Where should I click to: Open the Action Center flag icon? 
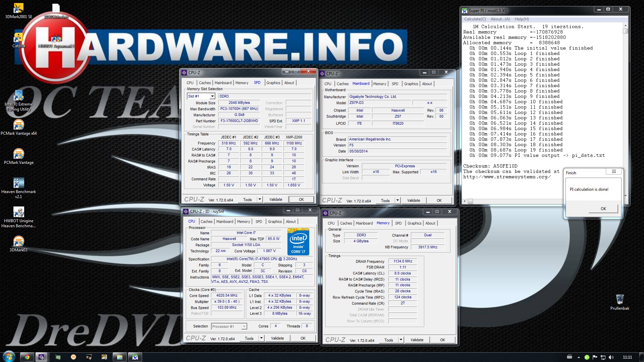[x=595, y=357]
